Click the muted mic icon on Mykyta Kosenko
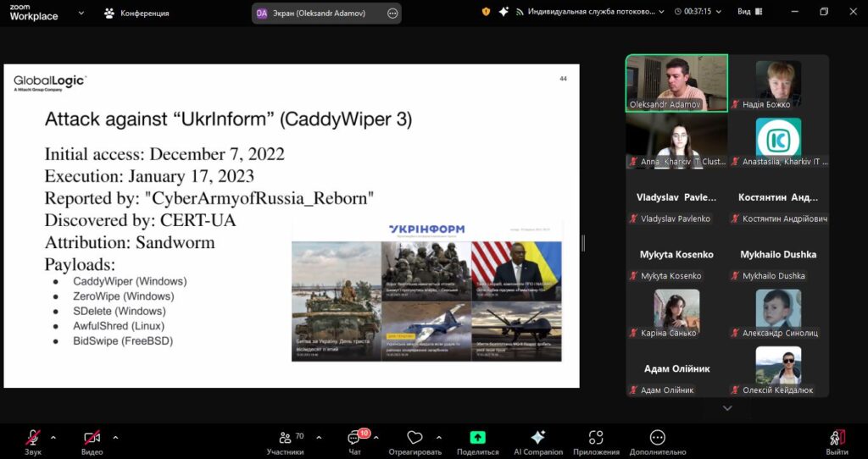Image resolution: width=868 pixels, height=459 pixels. 633,275
